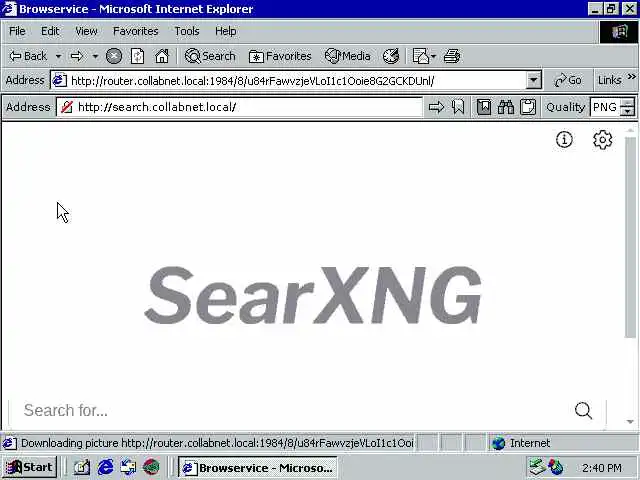
Task: Open the Media toolbar button
Action: pyautogui.click(x=348, y=56)
